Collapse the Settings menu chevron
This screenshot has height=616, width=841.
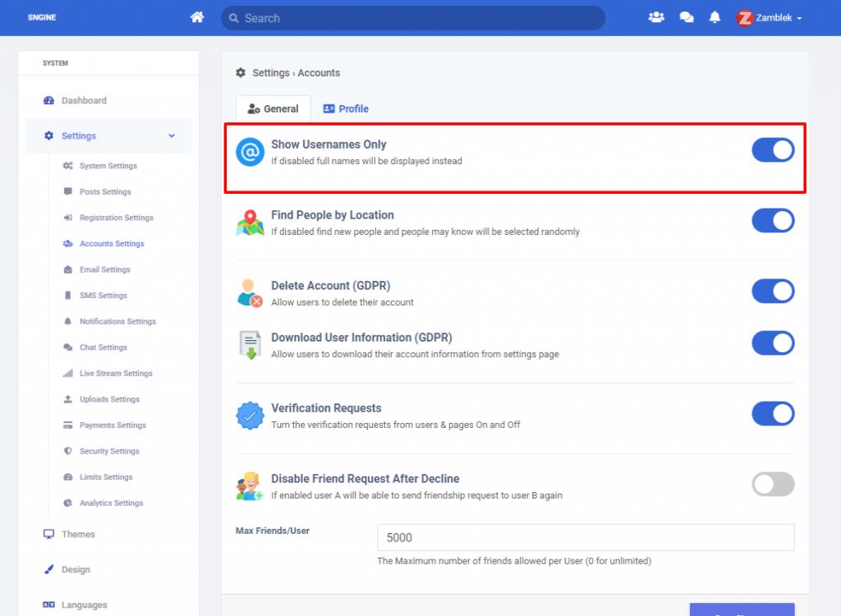[x=172, y=136]
